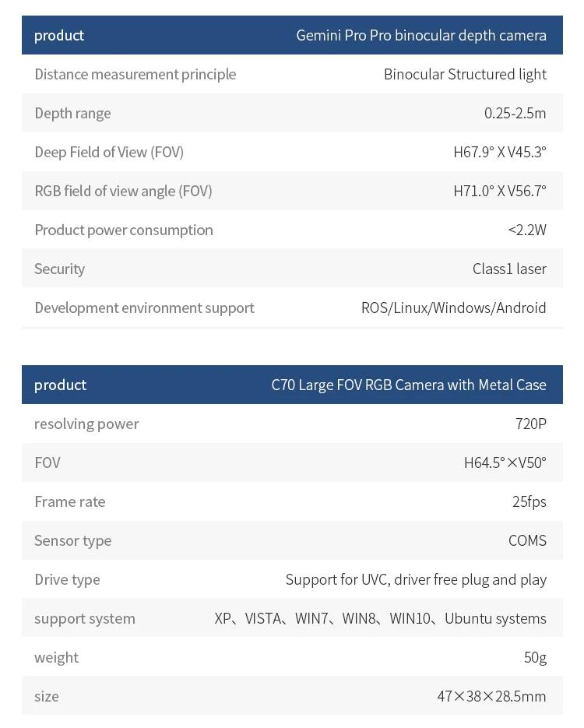Select the H71.0° X V56.7° RGB FOV value

tap(499, 191)
